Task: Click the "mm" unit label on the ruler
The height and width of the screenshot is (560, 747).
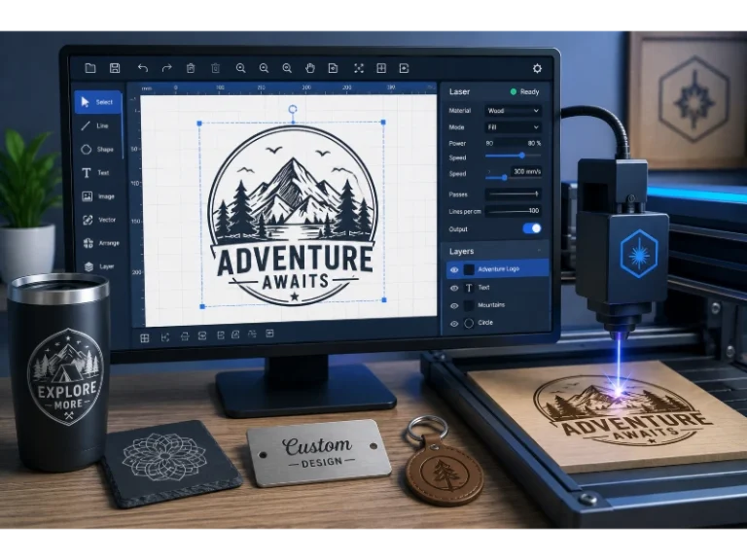Action: (x=147, y=88)
